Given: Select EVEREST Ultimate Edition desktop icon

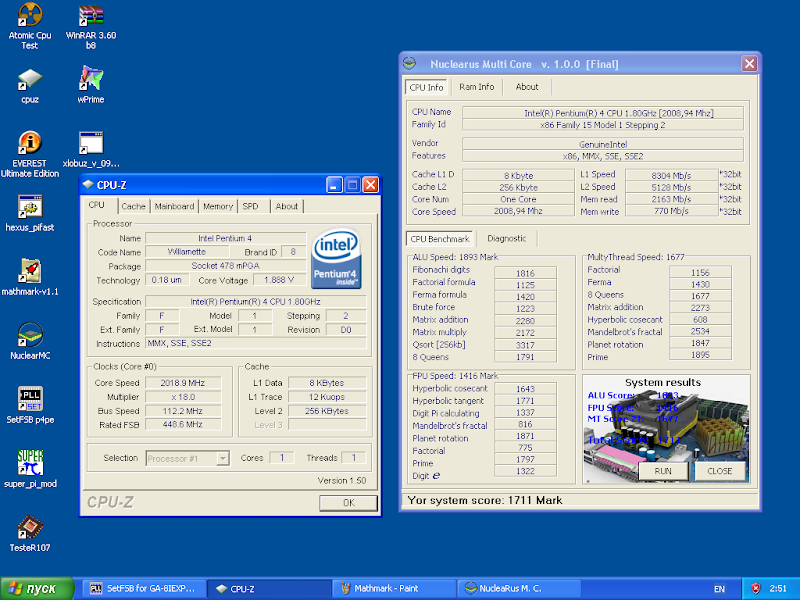Looking at the screenshot, I should [x=30, y=155].
